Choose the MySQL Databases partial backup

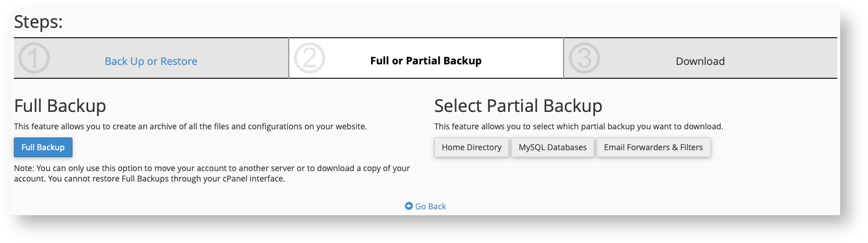point(553,147)
